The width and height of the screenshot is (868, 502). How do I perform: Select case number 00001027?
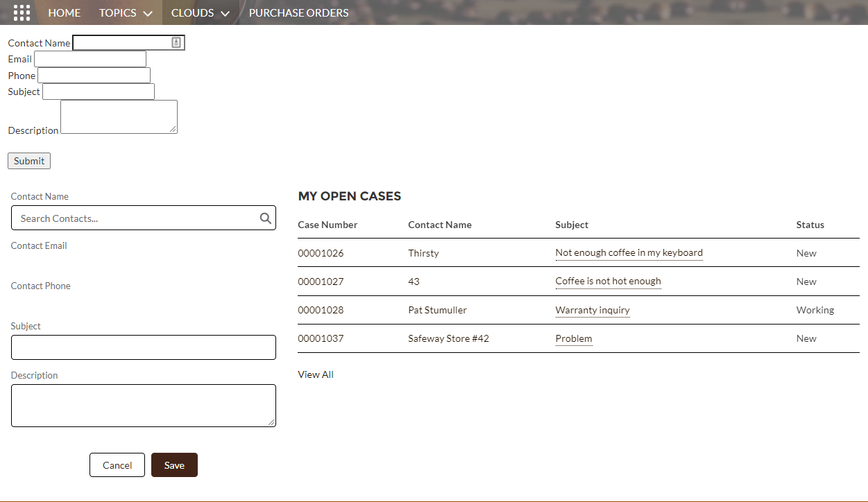click(321, 282)
